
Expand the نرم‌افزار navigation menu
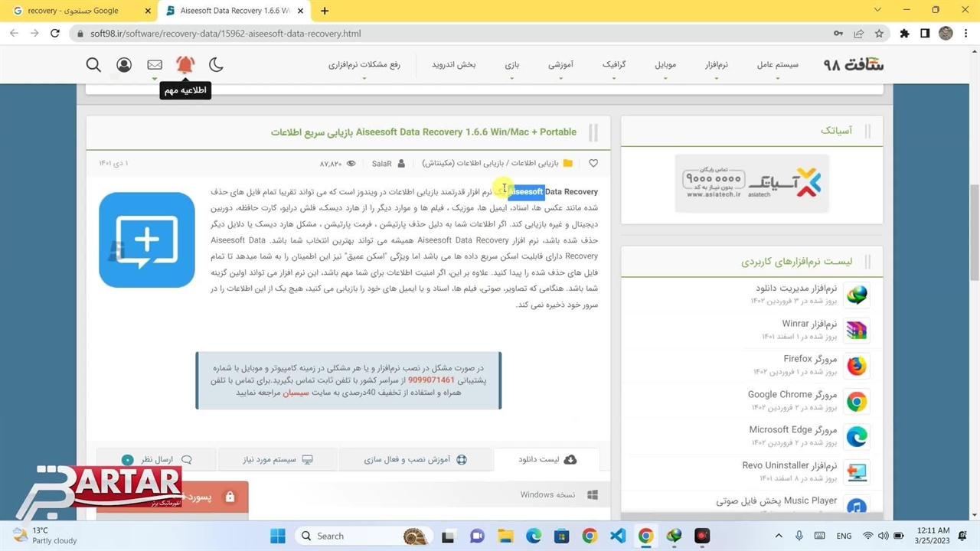[717, 65]
